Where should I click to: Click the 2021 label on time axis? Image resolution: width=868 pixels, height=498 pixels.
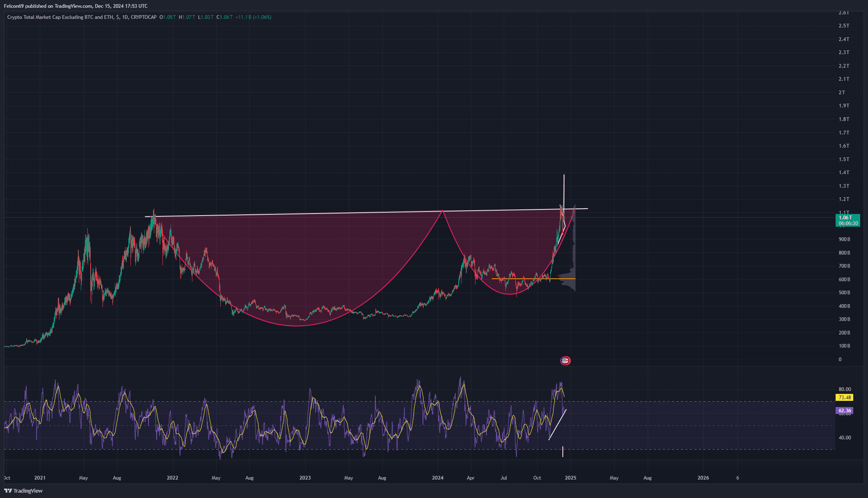tap(40, 478)
